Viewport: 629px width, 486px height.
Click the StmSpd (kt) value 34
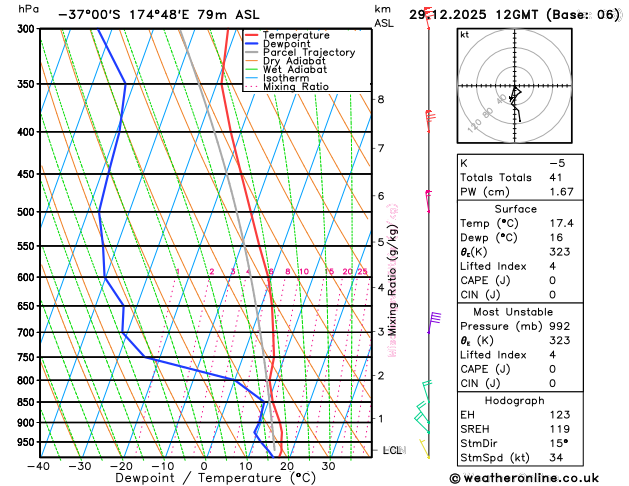tap(556, 458)
